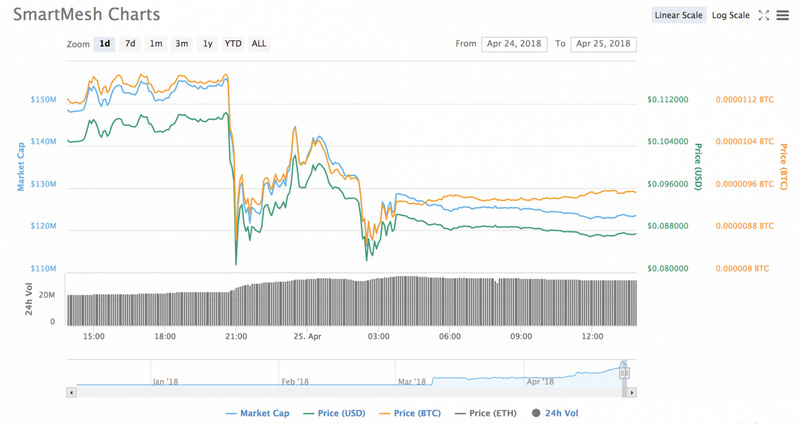
Task: Select the 7d zoom range
Action: point(130,44)
